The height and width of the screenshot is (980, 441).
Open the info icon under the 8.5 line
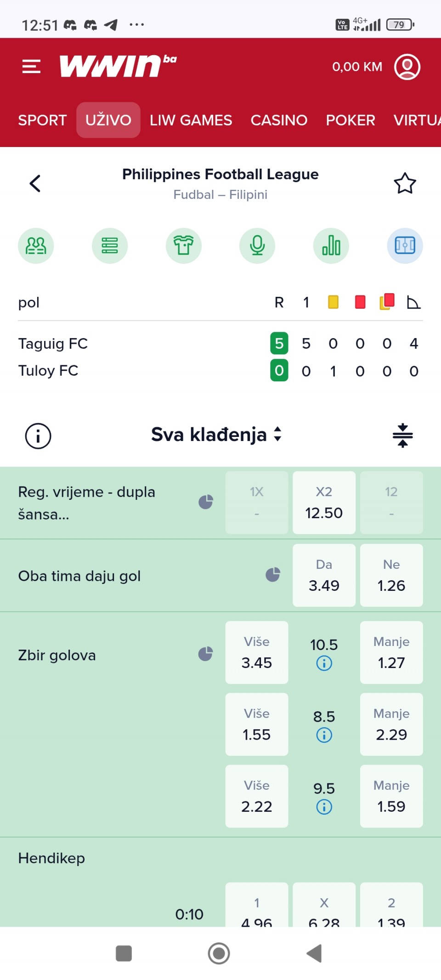point(324,735)
